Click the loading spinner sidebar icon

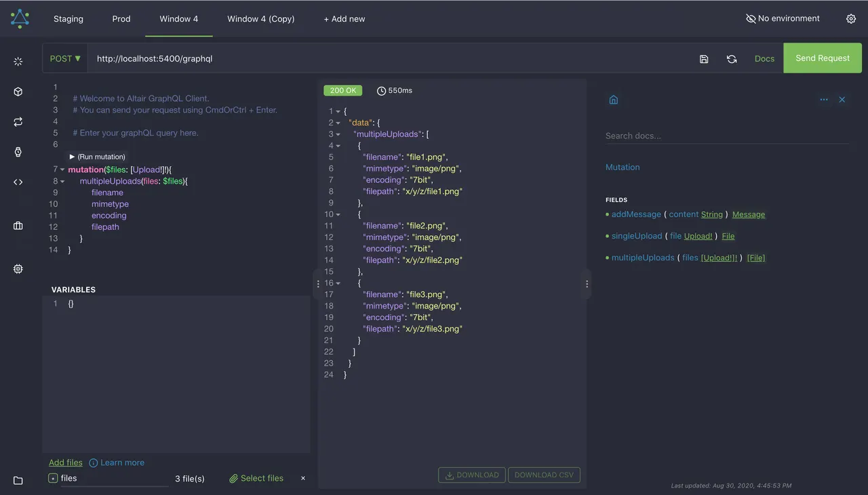point(18,62)
